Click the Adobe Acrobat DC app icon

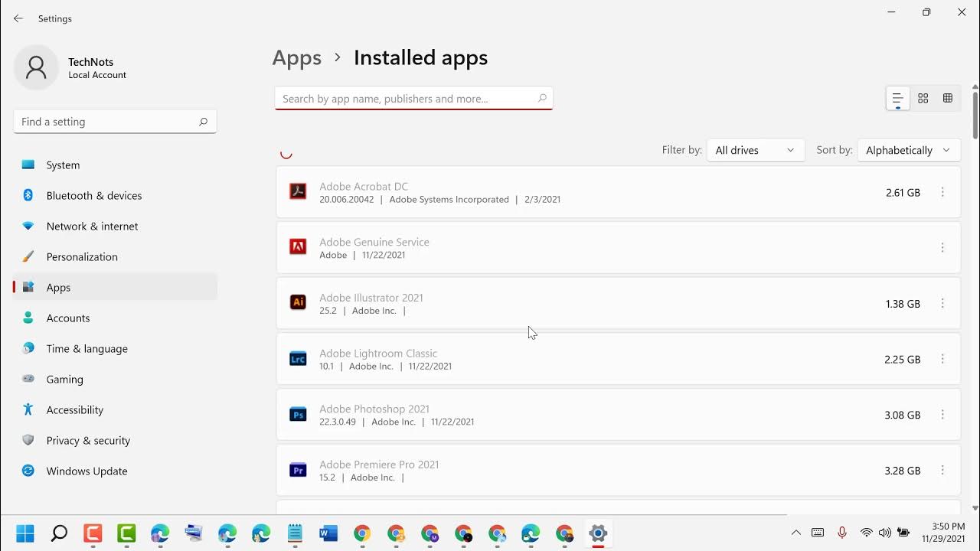point(298,192)
